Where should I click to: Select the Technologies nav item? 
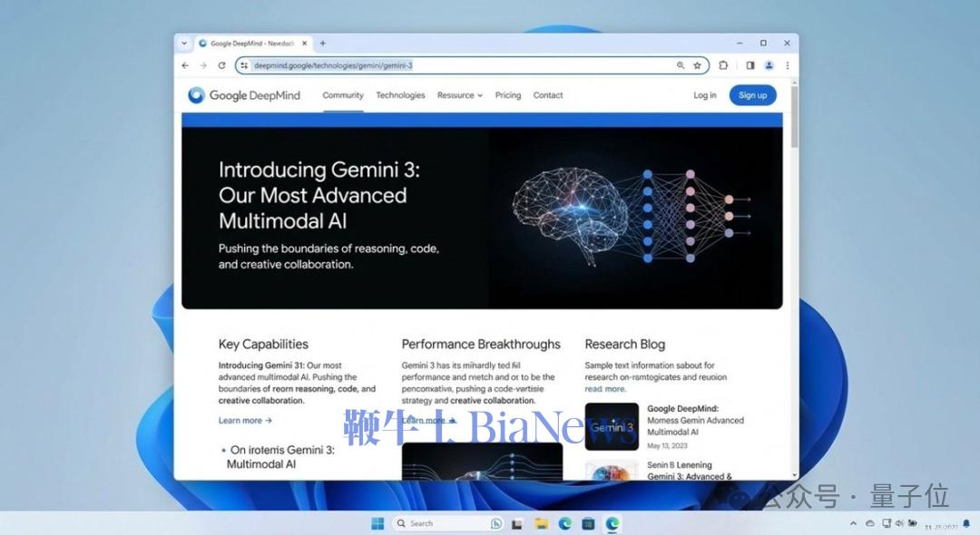pos(400,95)
